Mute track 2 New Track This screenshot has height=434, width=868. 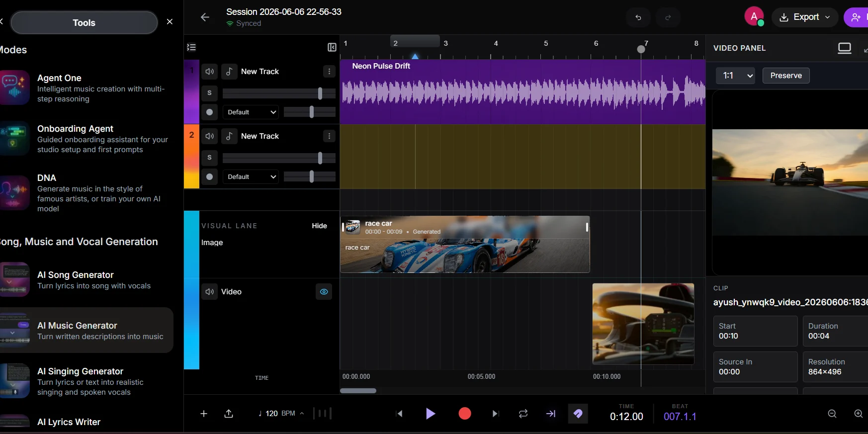click(x=210, y=136)
